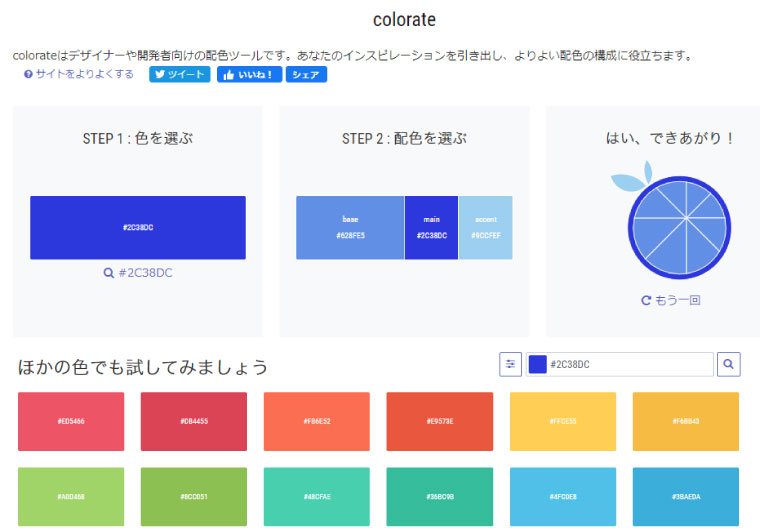Choose the green #8CC051 swatch

tap(194, 497)
